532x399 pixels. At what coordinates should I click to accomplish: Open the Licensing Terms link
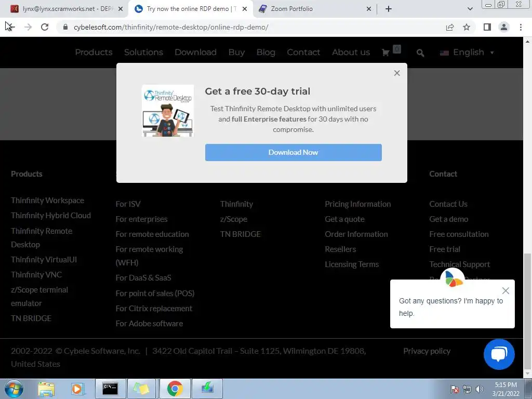point(352,264)
